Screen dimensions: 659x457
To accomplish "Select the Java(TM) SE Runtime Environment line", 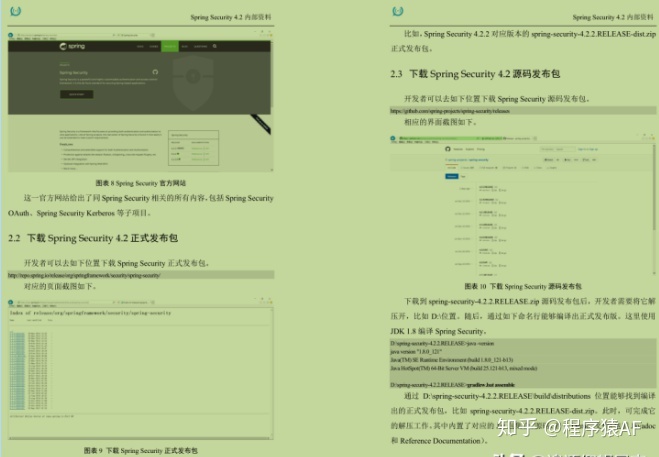I will click(452, 360).
